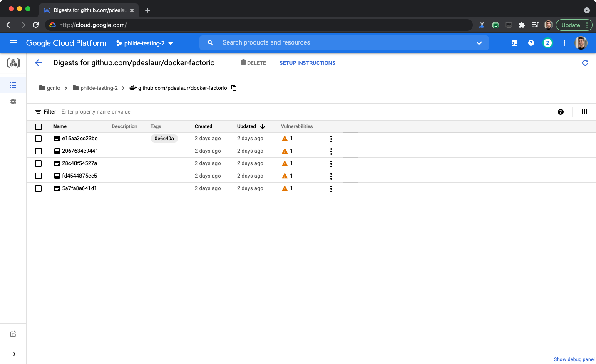
Task: Click the browser back arrow
Action: 9,25
